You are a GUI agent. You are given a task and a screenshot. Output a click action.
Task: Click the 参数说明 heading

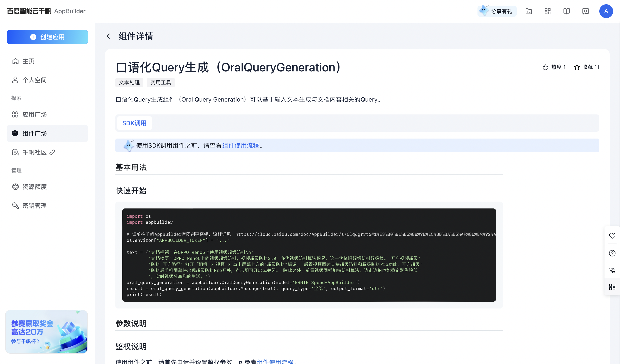pyautogui.click(x=131, y=323)
